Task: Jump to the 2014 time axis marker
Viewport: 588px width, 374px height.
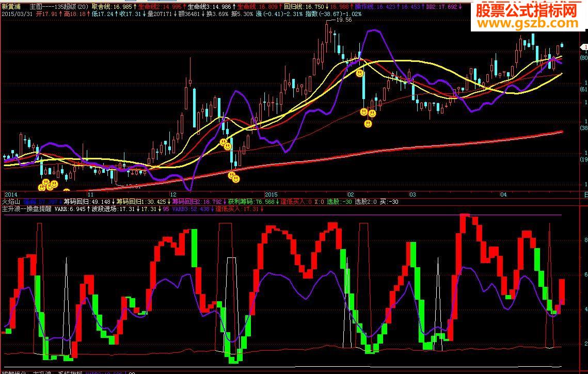Action: pos(11,194)
